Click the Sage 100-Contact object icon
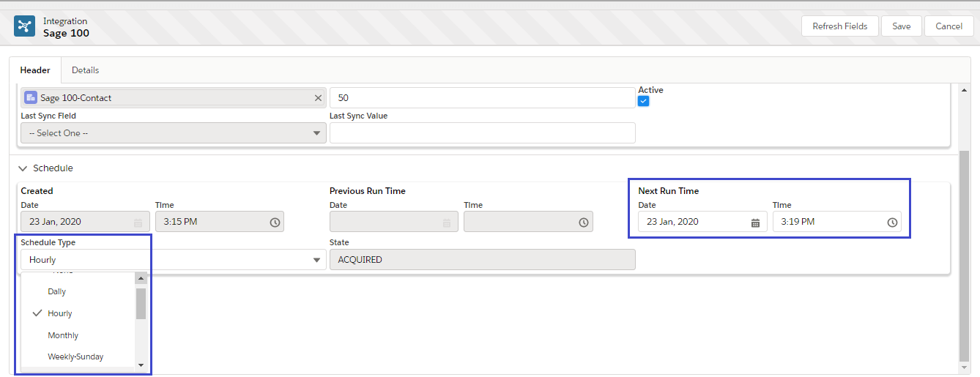 pos(31,98)
